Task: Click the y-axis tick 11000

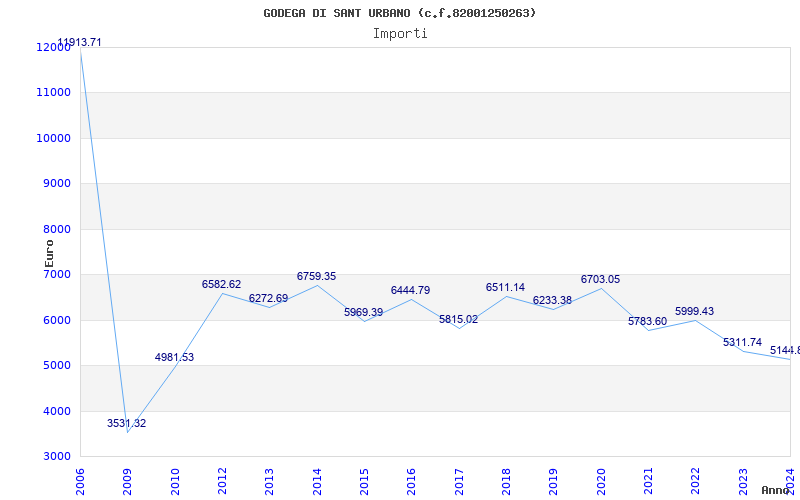Action: pos(53,92)
